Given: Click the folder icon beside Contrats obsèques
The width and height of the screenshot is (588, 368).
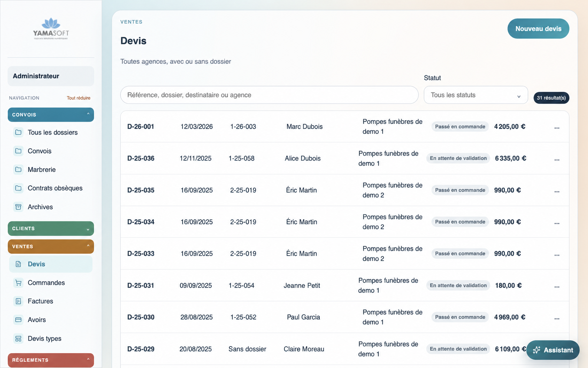Looking at the screenshot, I should coord(18,188).
